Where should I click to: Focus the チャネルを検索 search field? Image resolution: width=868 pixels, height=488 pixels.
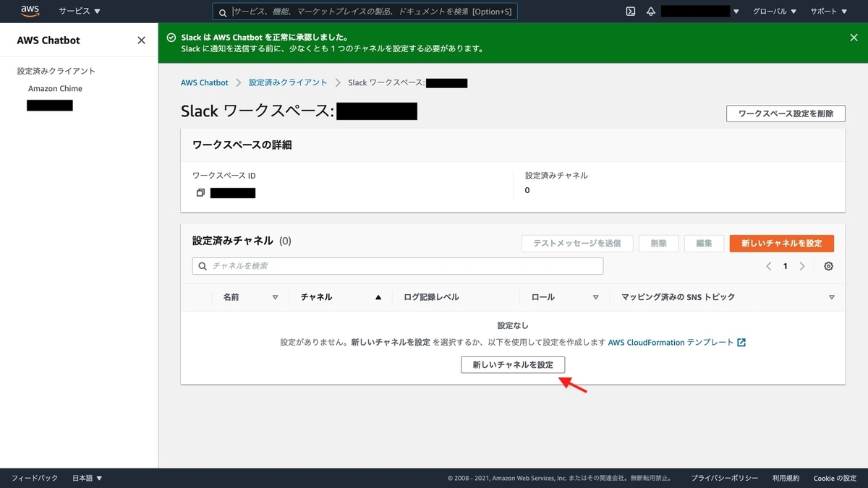398,266
